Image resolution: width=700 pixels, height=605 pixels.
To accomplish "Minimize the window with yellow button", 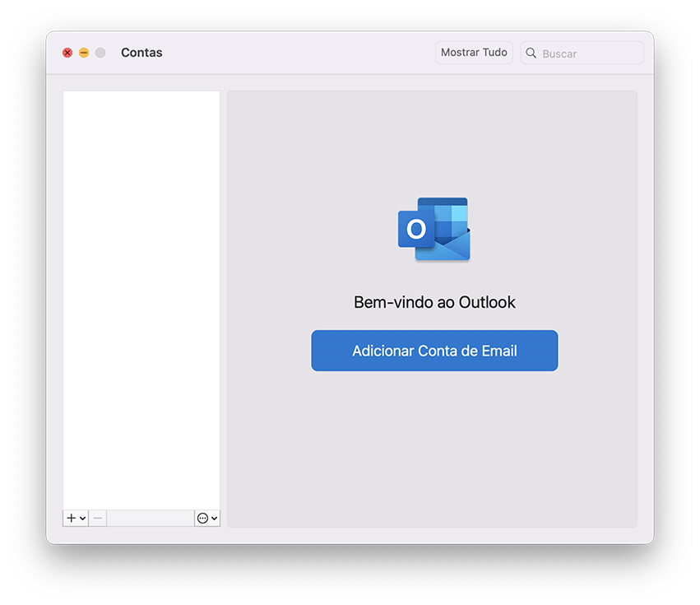I will click(x=84, y=53).
